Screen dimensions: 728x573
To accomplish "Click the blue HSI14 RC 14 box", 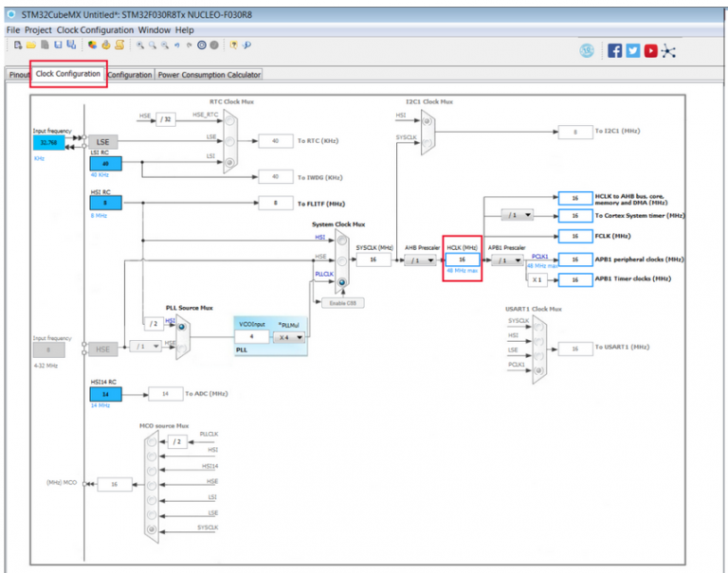I will tap(105, 394).
